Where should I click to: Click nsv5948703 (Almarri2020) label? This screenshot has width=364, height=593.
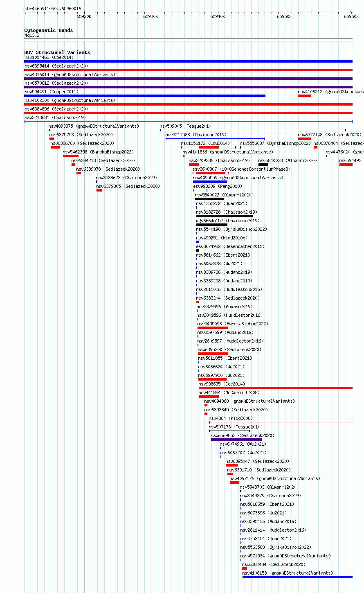[x=269, y=487]
